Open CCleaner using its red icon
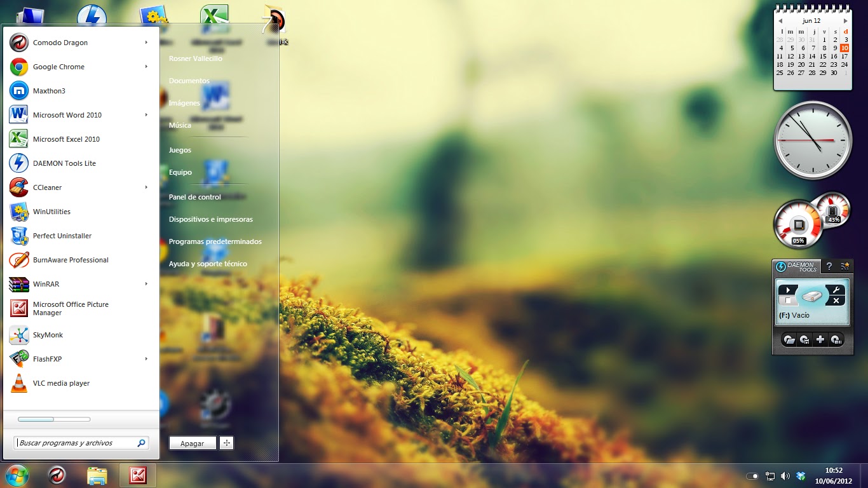This screenshot has height=488, width=868. (x=19, y=187)
